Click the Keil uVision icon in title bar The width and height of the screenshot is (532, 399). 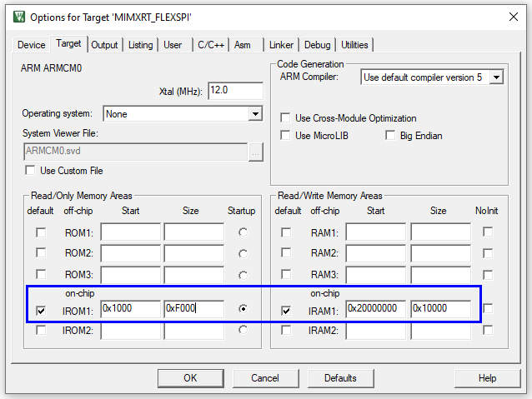(19, 17)
